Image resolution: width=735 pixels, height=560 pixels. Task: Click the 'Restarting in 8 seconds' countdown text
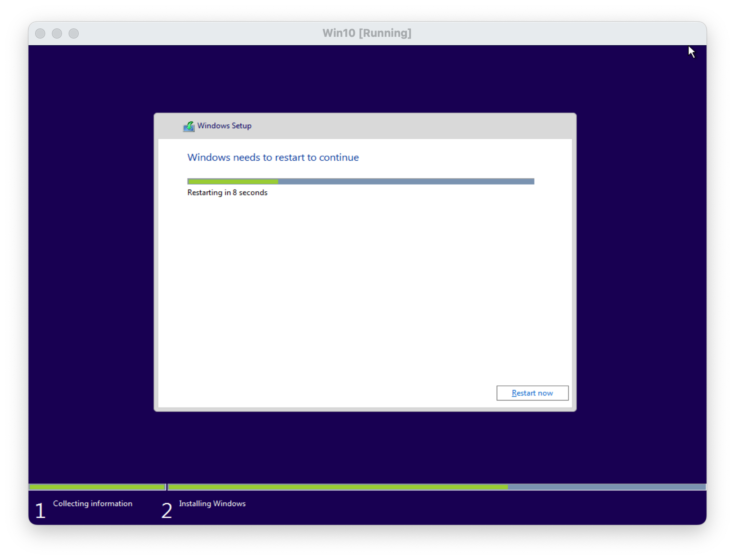tap(227, 193)
